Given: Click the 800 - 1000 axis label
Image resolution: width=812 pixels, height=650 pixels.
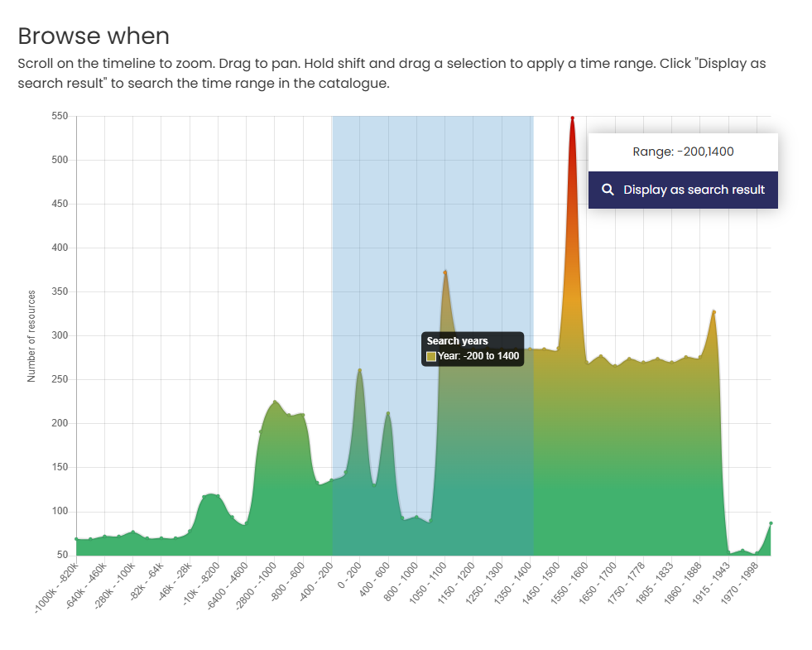Looking at the screenshot, I should [x=401, y=582].
